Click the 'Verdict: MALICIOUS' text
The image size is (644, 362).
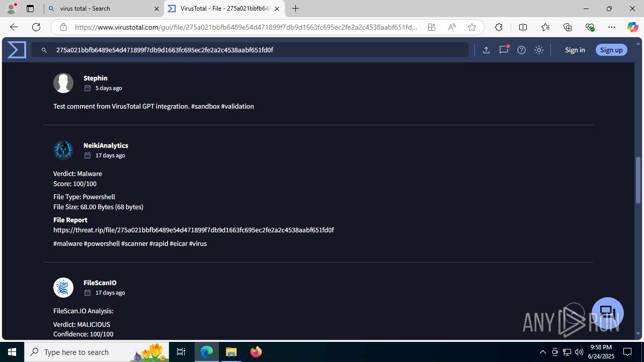tap(82, 324)
